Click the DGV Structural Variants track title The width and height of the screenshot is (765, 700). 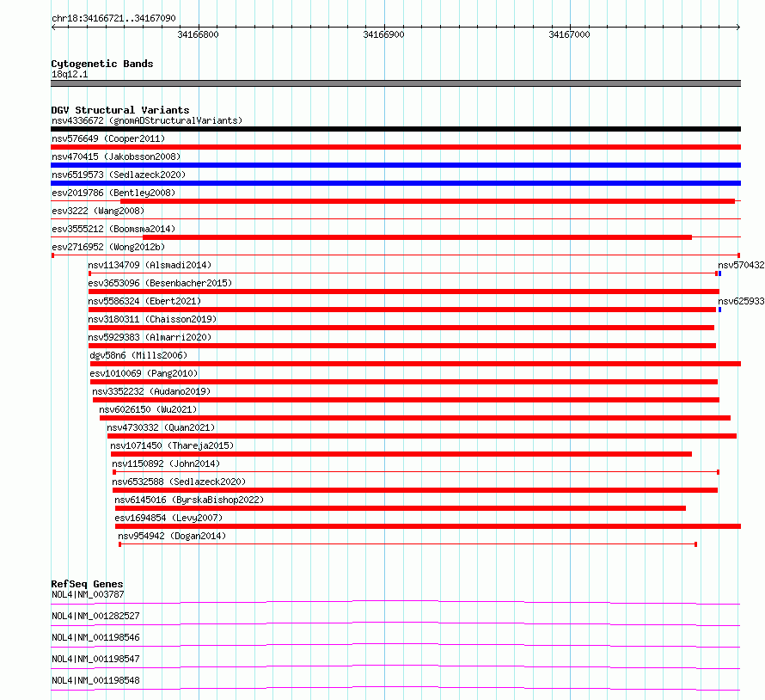[120, 110]
